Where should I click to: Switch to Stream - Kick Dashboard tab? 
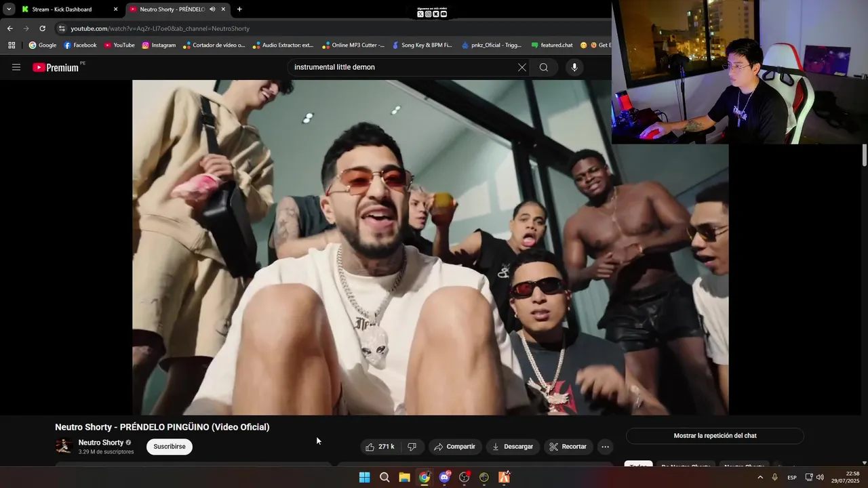click(x=70, y=9)
